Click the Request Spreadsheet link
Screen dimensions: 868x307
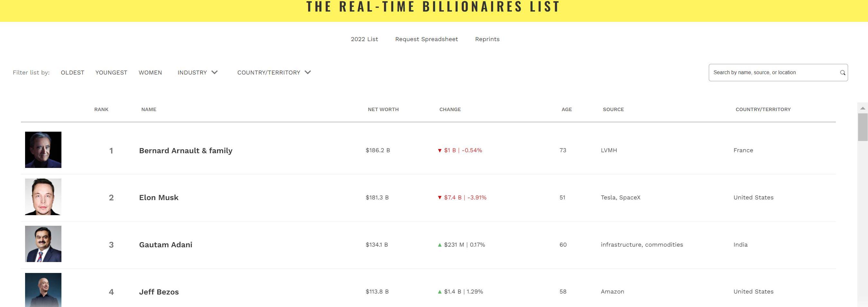(426, 39)
